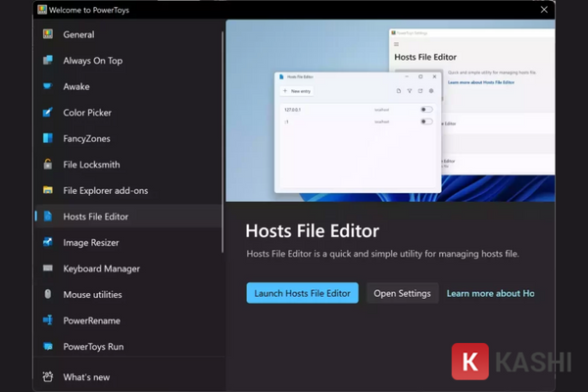Click the Mouse utilities icon
The width and height of the screenshot is (588, 392).
[47, 294]
